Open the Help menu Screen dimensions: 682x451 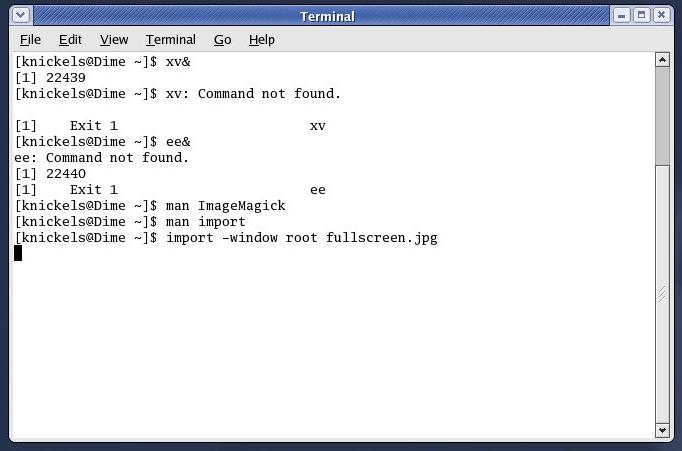coord(261,40)
